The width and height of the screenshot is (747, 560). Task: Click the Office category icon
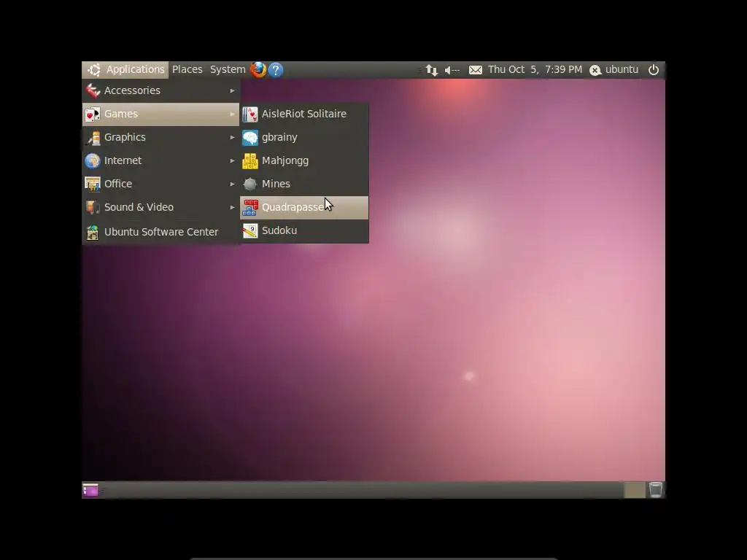pyautogui.click(x=93, y=184)
